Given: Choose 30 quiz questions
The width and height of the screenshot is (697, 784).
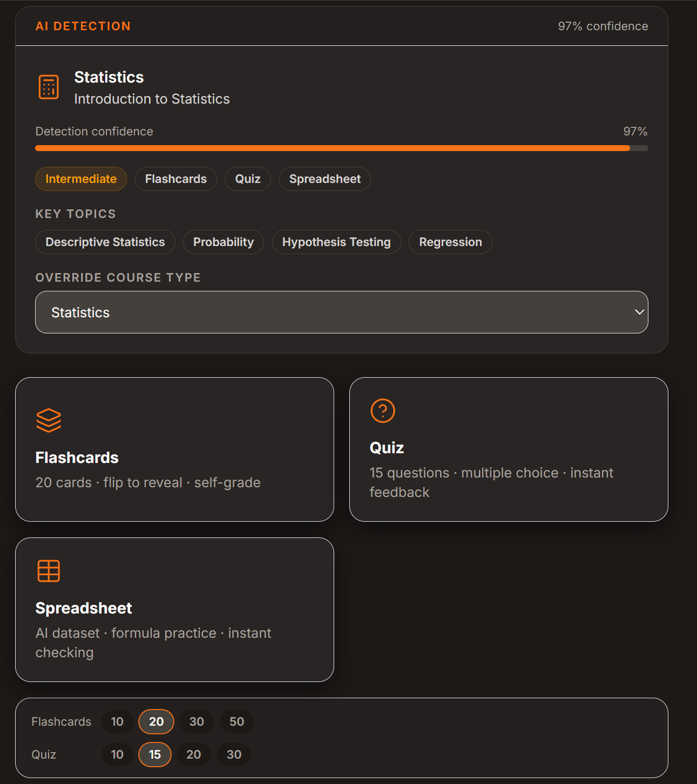Looking at the screenshot, I should (233, 754).
